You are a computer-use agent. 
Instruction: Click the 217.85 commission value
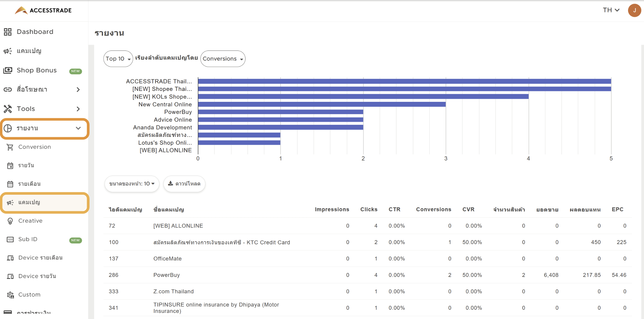tap(592, 275)
